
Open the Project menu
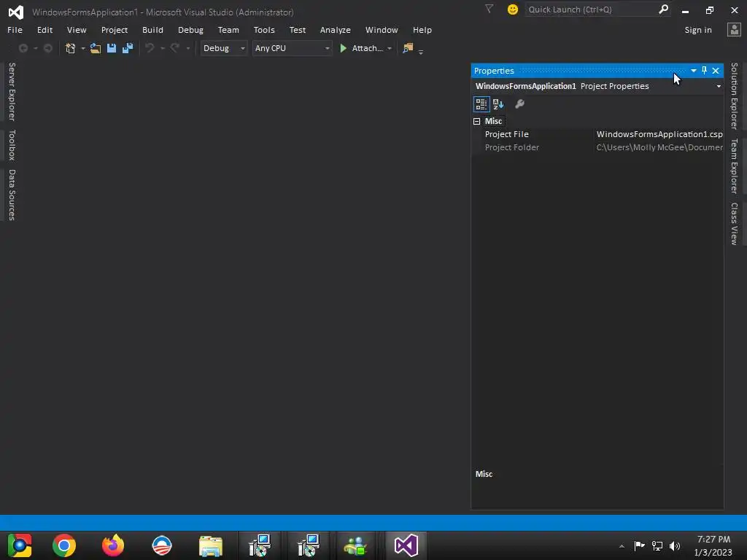(x=115, y=29)
